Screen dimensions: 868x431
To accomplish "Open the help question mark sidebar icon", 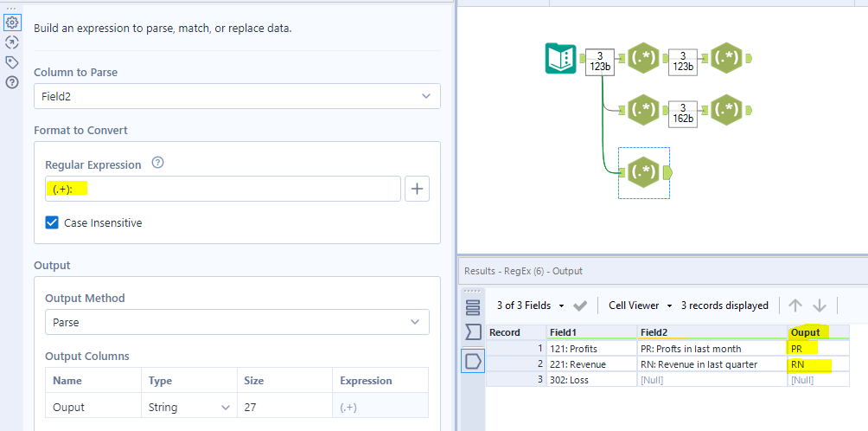I will tap(12, 82).
